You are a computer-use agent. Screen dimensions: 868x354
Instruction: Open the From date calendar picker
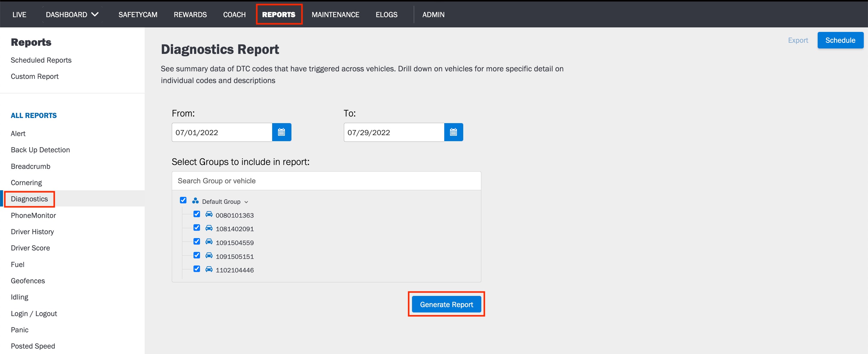click(281, 132)
